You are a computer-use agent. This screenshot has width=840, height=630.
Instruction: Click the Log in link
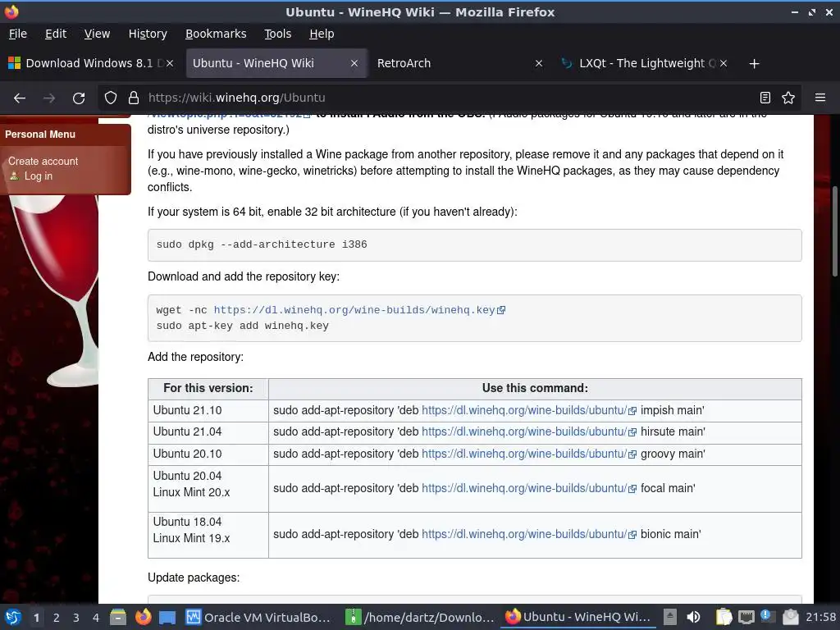38,176
